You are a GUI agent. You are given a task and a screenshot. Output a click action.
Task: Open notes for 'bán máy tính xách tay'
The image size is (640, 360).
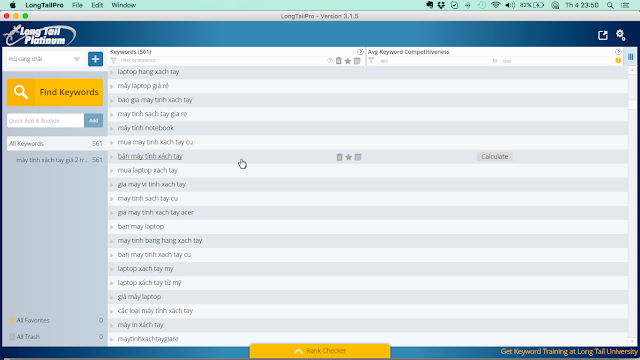pos(358,157)
